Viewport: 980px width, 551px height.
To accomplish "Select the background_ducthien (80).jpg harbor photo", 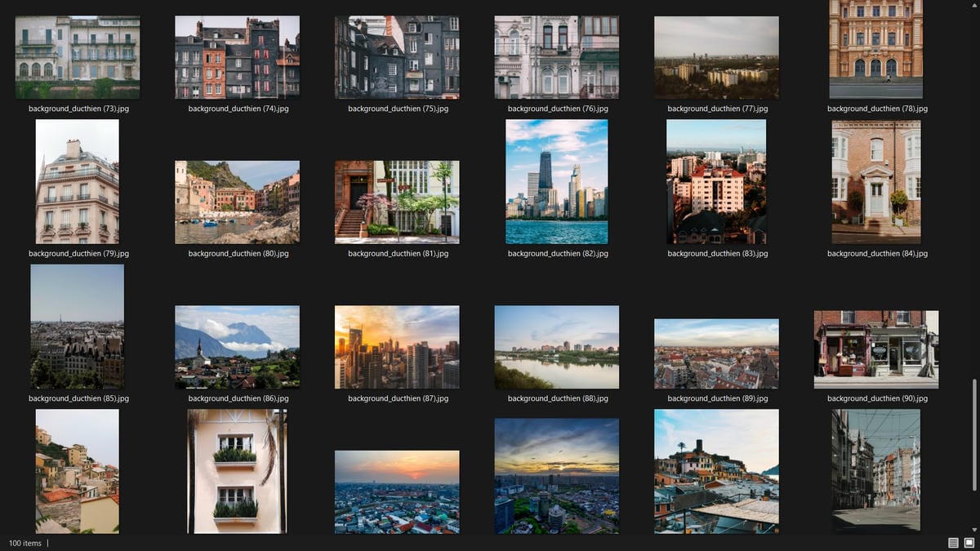I will point(237,202).
